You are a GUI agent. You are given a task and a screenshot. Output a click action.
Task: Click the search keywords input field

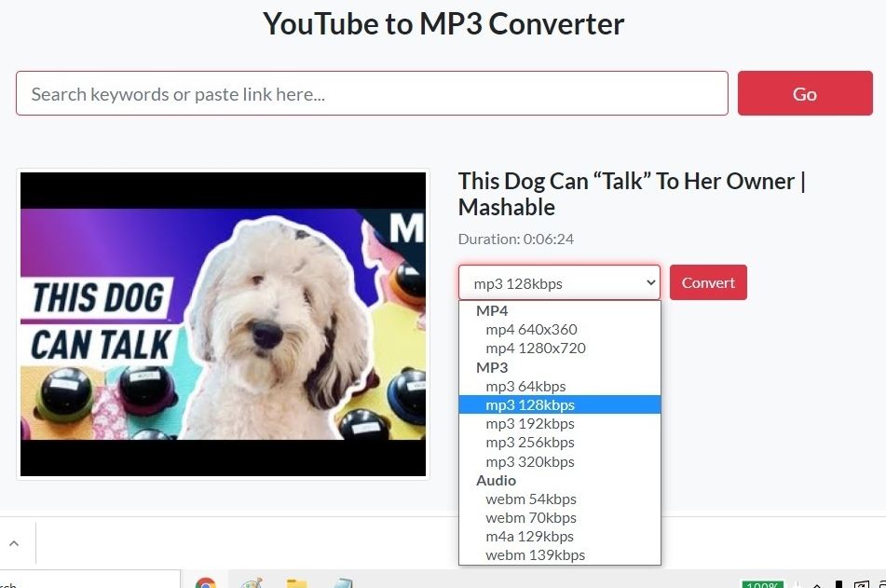372,93
